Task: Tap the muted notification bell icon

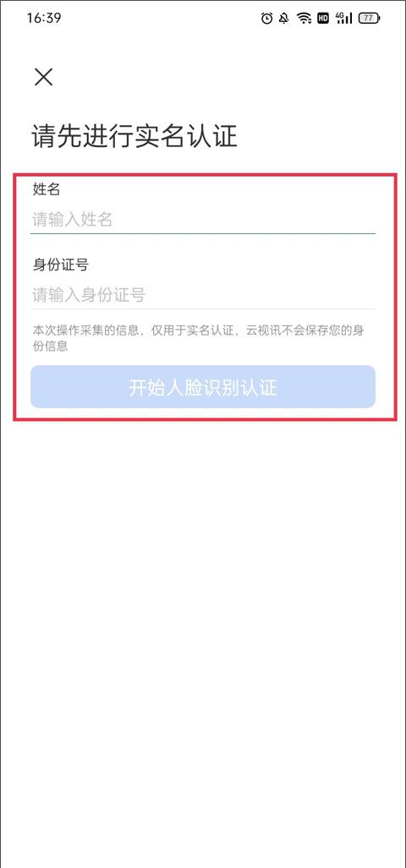Action: 284,19
